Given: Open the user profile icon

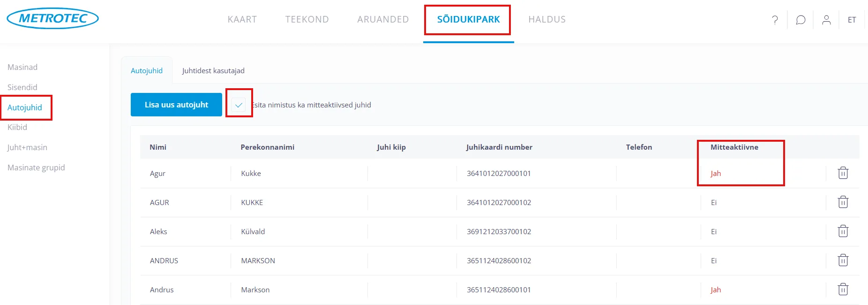Looking at the screenshot, I should 826,20.
